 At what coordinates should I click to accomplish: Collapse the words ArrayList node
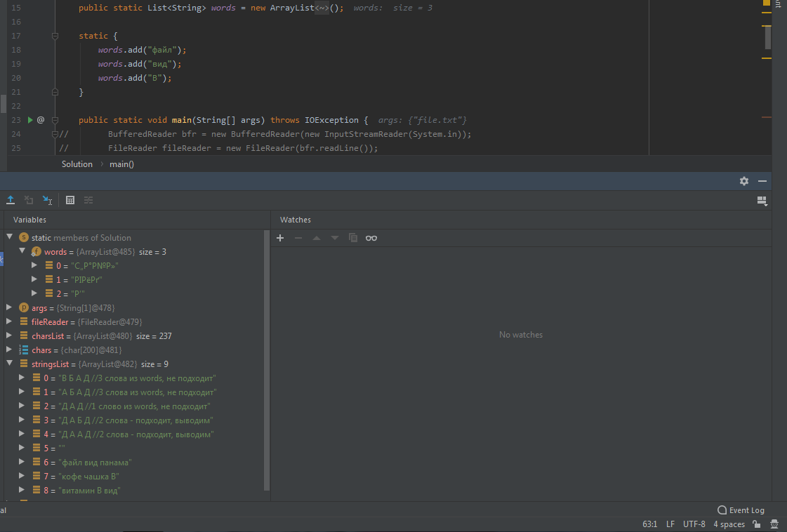(22, 251)
